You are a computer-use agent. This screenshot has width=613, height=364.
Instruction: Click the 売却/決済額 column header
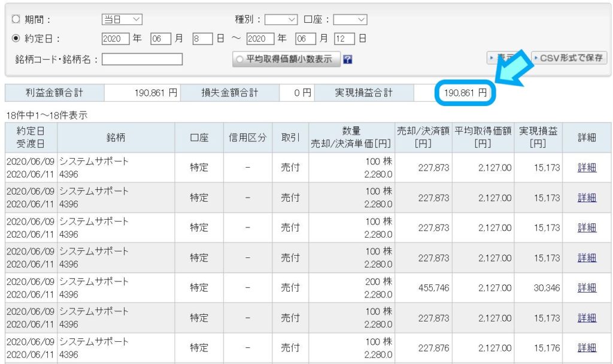point(423,137)
